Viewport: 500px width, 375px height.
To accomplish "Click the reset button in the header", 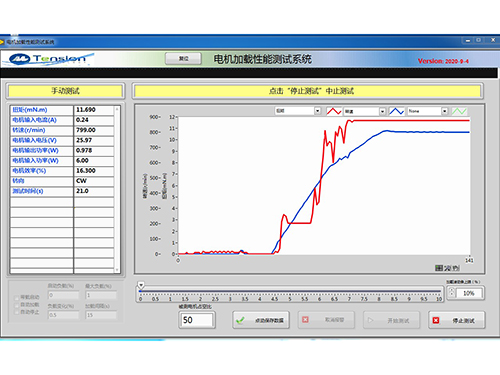I will point(183,59).
